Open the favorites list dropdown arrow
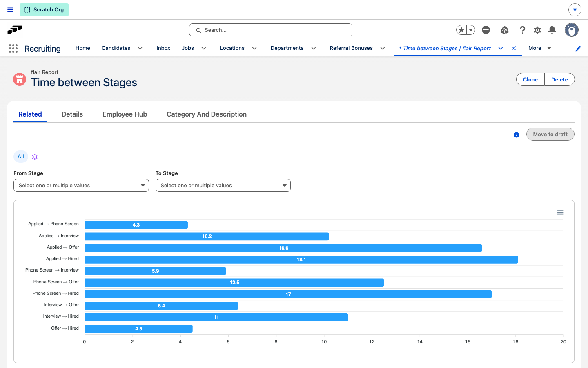 471,30
